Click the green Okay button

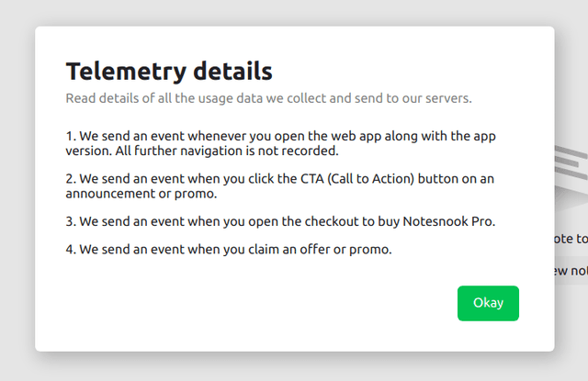[488, 303]
